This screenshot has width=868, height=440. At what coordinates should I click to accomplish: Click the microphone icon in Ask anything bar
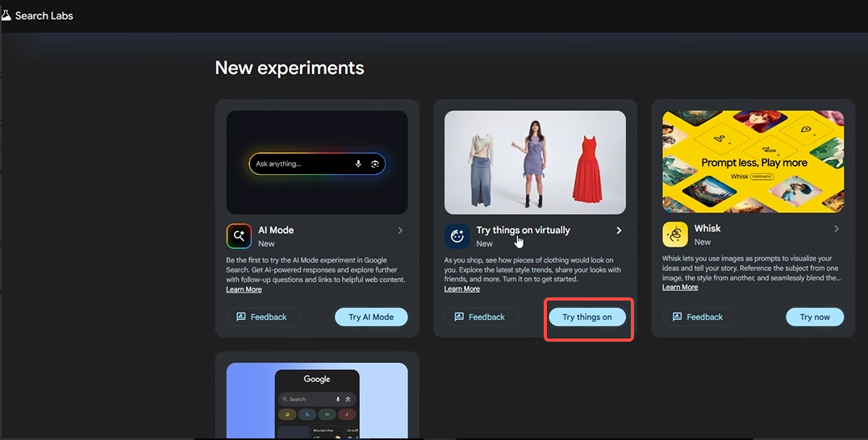[358, 164]
